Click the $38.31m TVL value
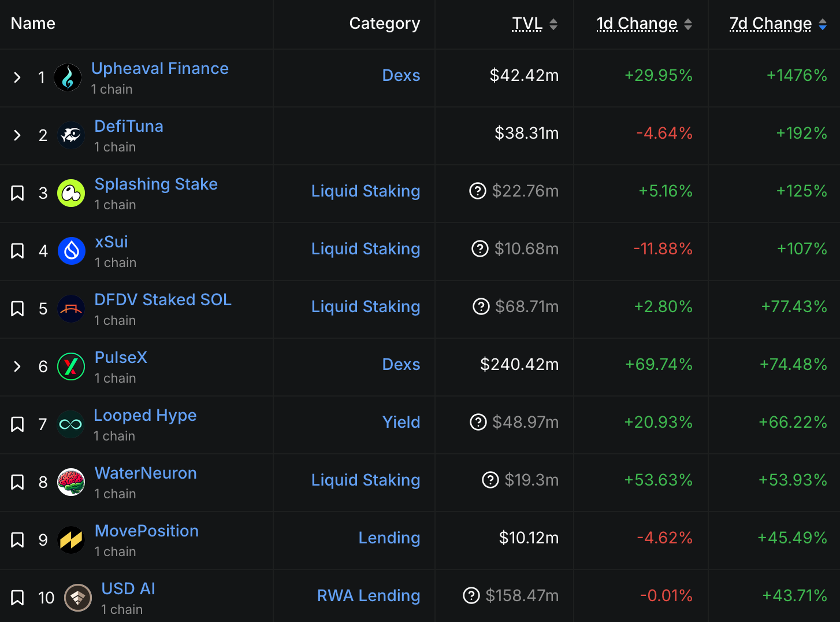The image size is (840, 622). point(526,133)
